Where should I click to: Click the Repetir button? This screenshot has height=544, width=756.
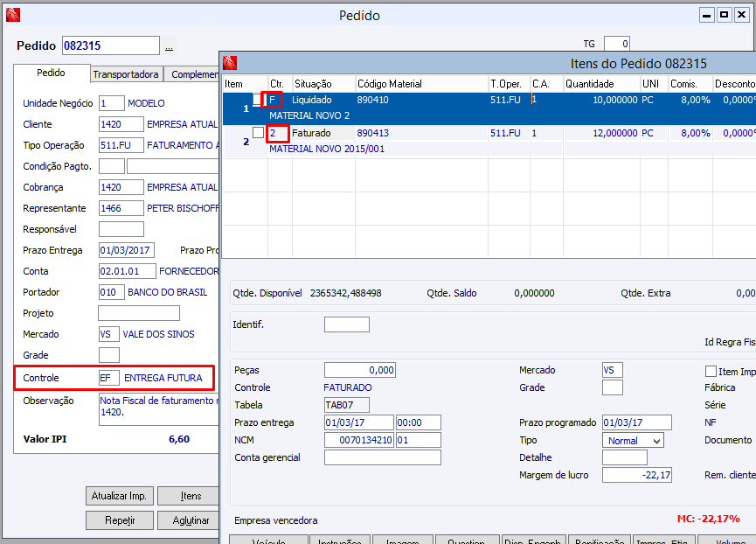(x=119, y=520)
